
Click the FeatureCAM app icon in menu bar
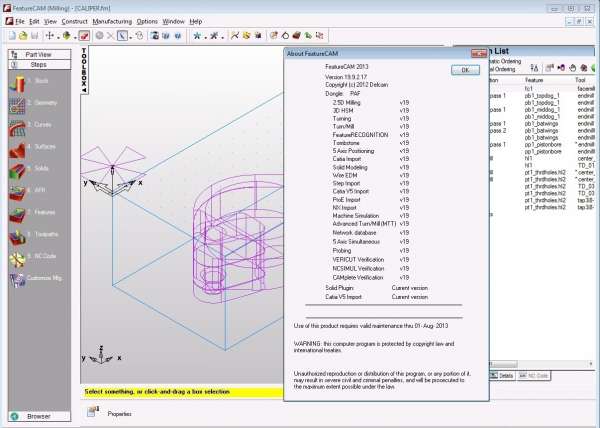(x=9, y=21)
